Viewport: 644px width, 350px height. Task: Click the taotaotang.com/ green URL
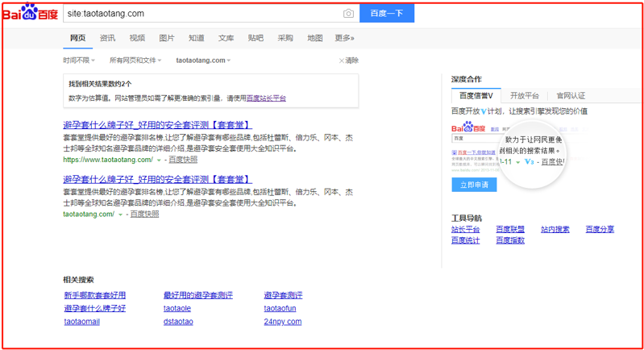[89, 214]
